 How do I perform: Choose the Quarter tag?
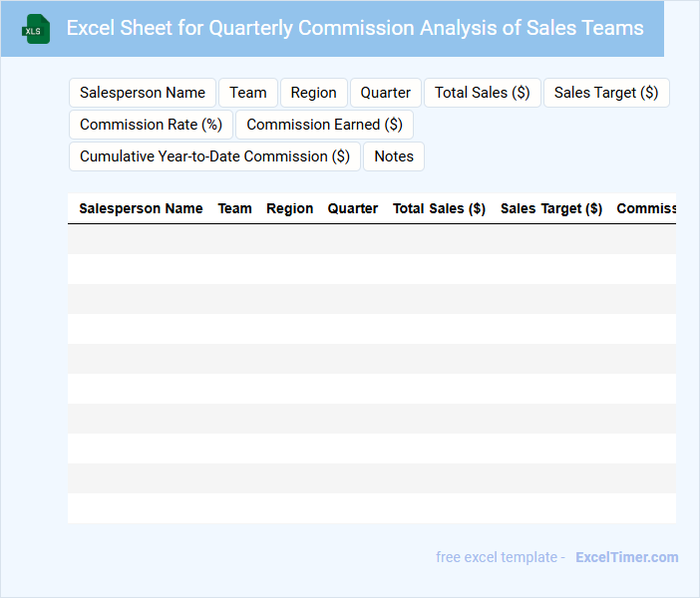(386, 93)
